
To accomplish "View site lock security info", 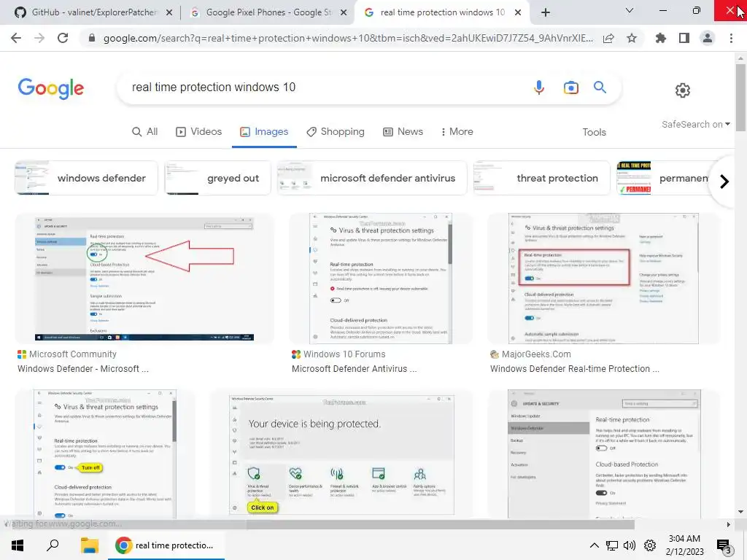I will point(92,38).
